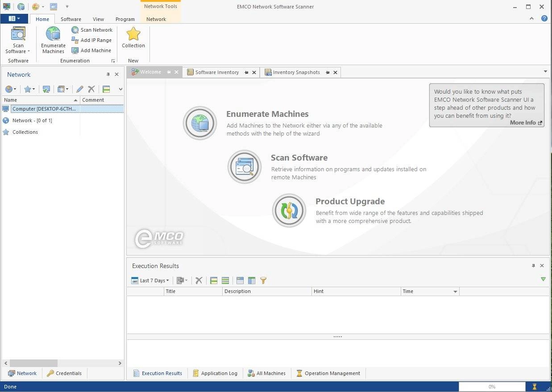Click Scan Network in the ribbon

92,30
